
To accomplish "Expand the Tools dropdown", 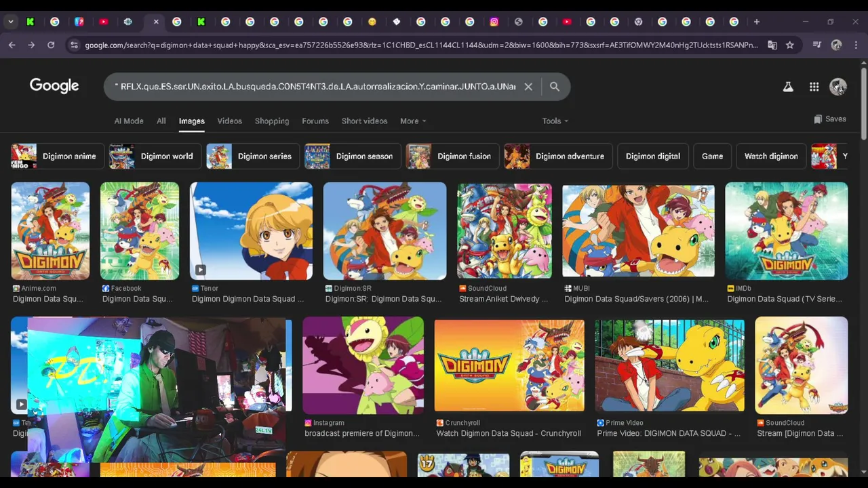I will coord(555,121).
